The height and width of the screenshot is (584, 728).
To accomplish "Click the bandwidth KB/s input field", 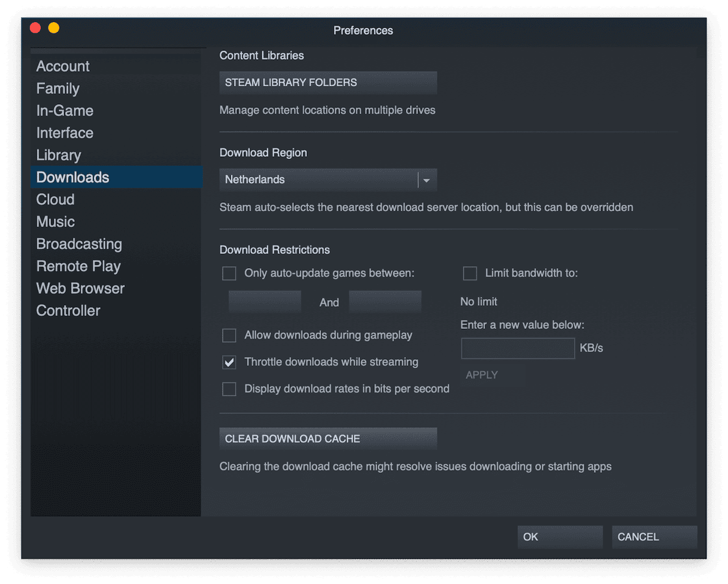I will pos(517,348).
